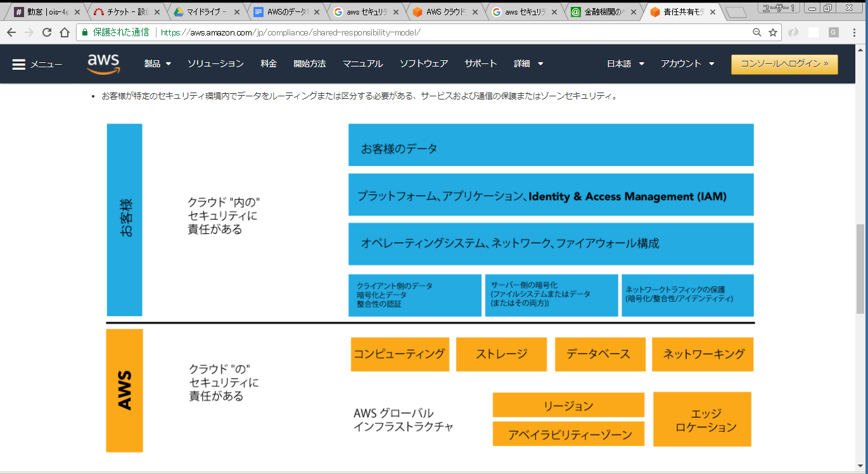Switch to the AWSのデータ docs tab
Viewport: 868px width, 474px height.
(x=284, y=12)
